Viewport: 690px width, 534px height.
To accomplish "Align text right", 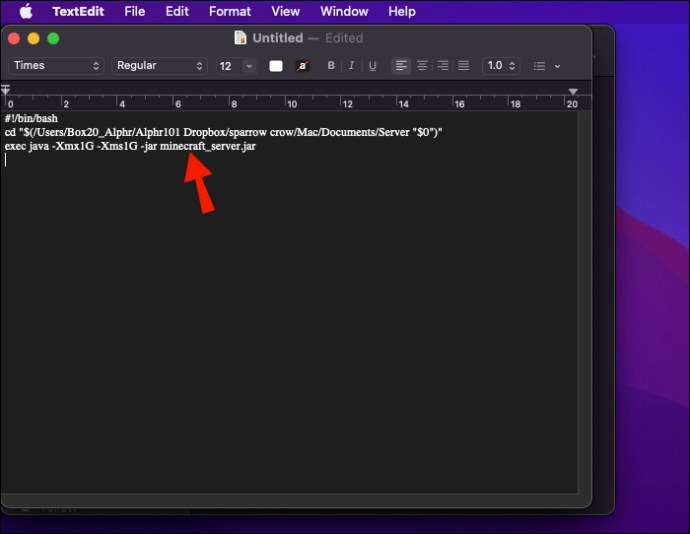I will click(443, 66).
